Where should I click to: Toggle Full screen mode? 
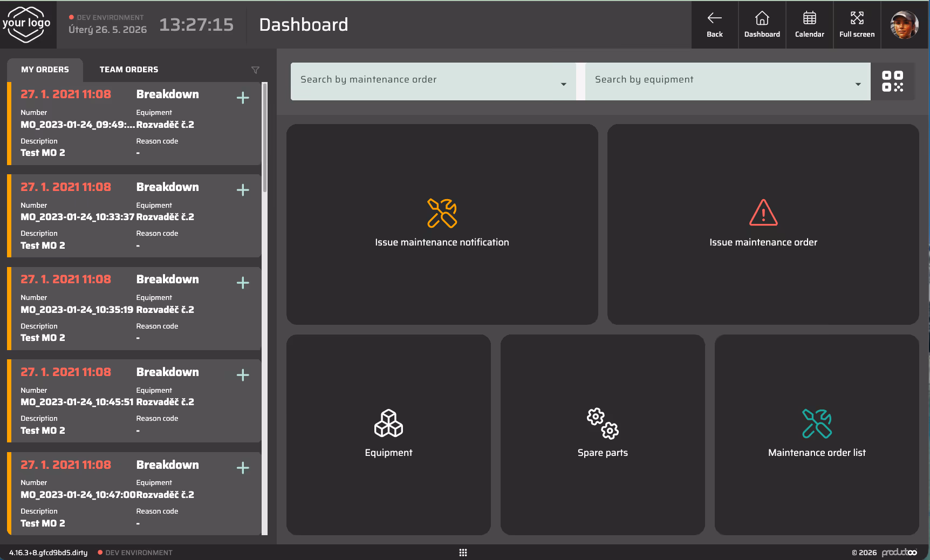click(857, 25)
